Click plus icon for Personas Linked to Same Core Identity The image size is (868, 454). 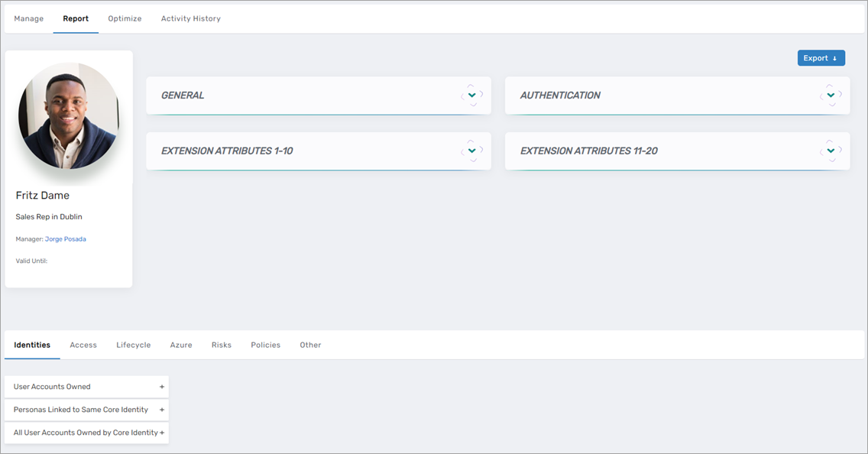click(x=161, y=410)
